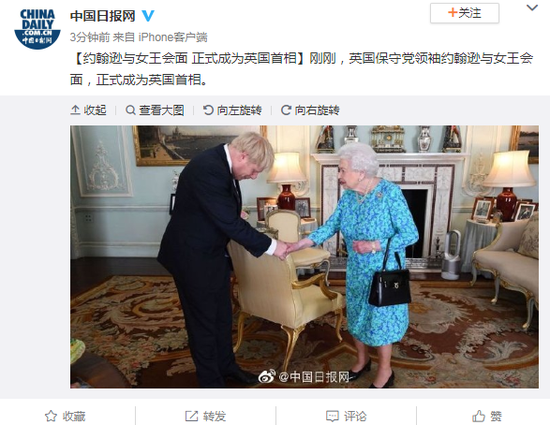The image size is (550, 425).
Task: Click the iPhone客户端 source link
Action: tap(173, 37)
